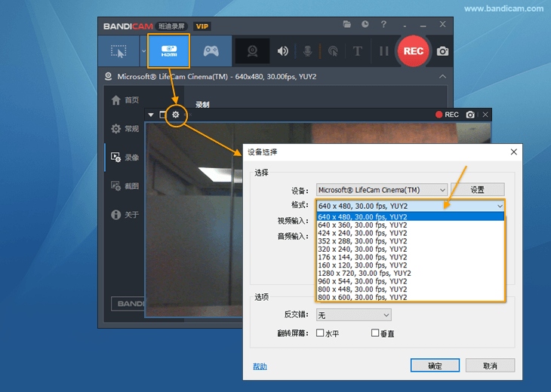This screenshot has height=392, width=551.
Task: Click the webcam preview image
Action: 194,219
